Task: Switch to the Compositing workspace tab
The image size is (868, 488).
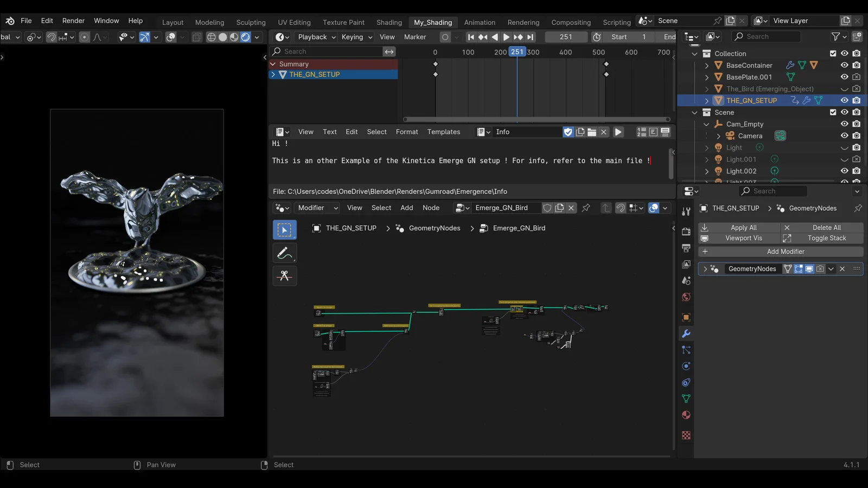Action: point(571,22)
